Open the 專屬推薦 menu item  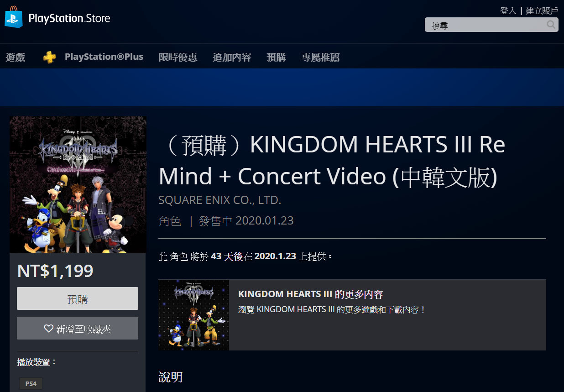click(x=320, y=57)
